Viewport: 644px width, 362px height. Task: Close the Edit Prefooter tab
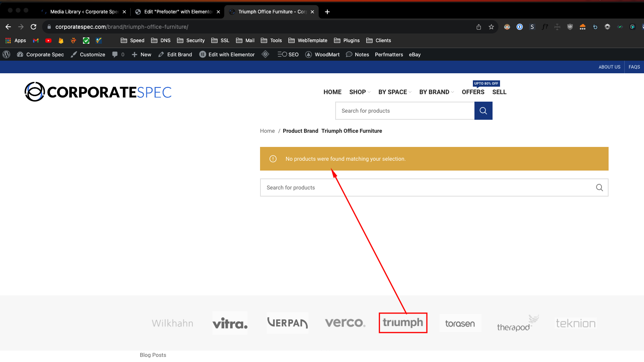pos(218,12)
